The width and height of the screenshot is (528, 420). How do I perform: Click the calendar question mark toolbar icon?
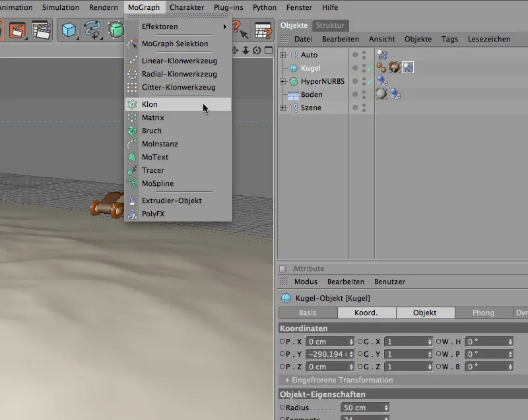coord(263,30)
